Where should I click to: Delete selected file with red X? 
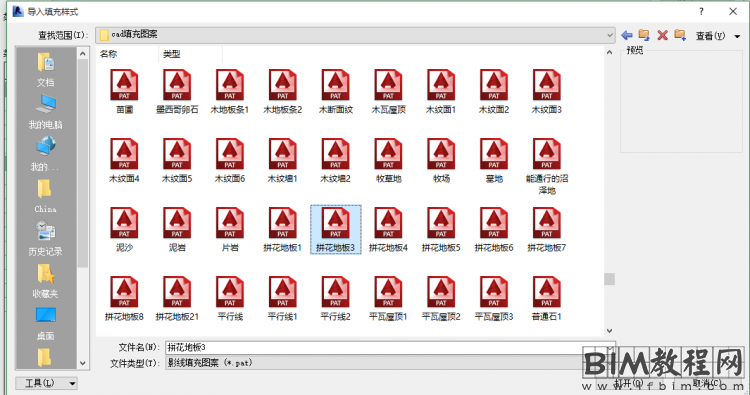pos(662,35)
